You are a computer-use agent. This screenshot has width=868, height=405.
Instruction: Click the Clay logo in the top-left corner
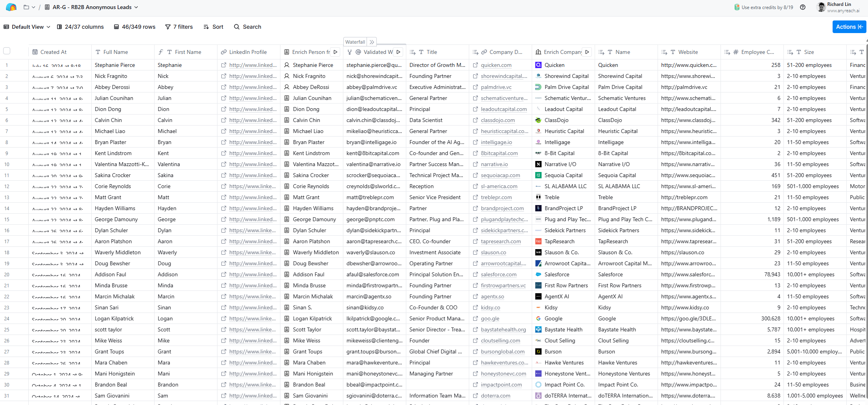(11, 7)
